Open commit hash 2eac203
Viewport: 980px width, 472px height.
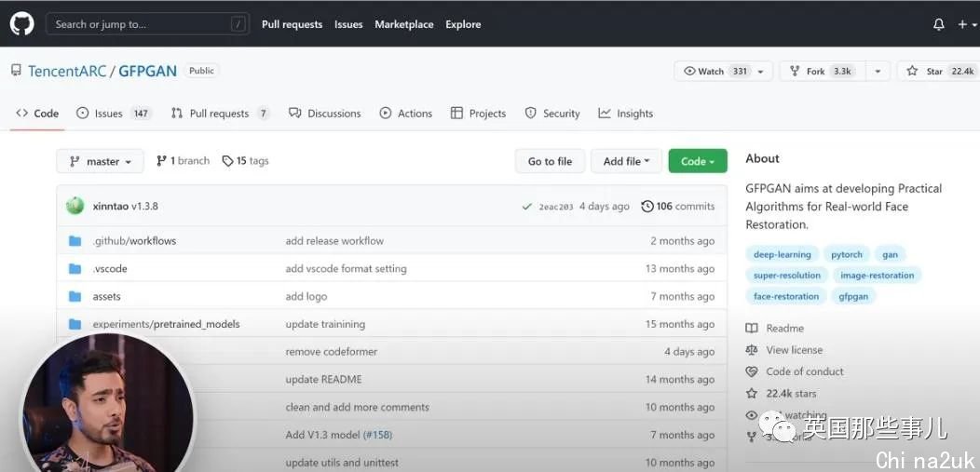pyautogui.click(x=555, y=207)
